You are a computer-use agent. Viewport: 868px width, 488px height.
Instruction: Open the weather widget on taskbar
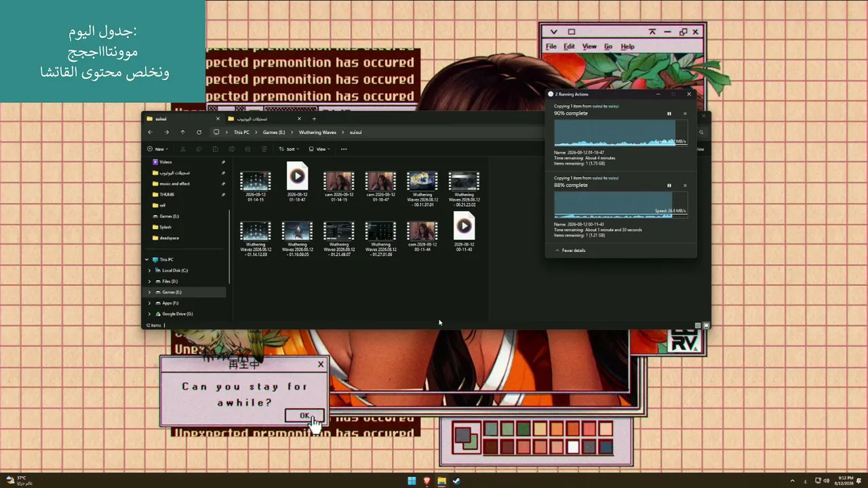[19, 481]
